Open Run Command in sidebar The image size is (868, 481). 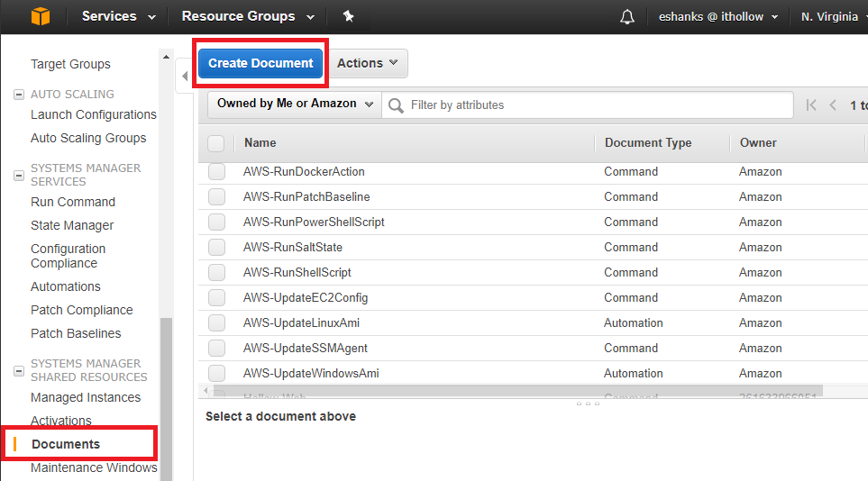coord(73,202)
